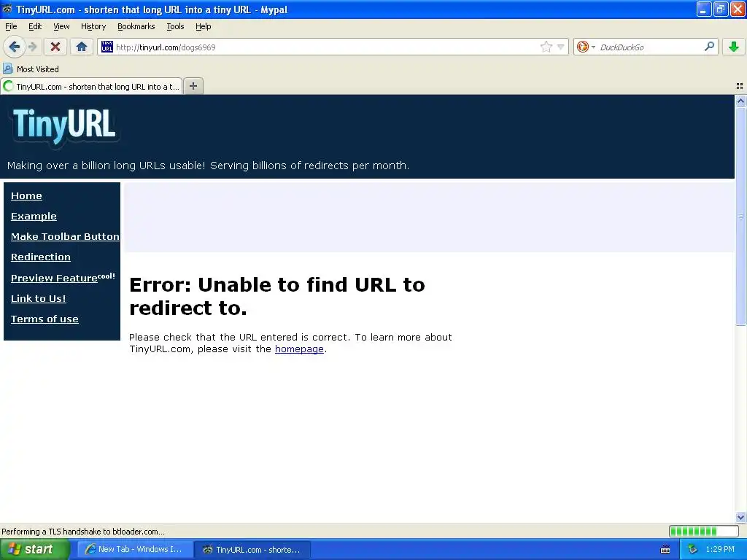This screenshot has height=560, width=747.
Task: Click the page scrollbar up arrow
Action: tap(740, 101)
